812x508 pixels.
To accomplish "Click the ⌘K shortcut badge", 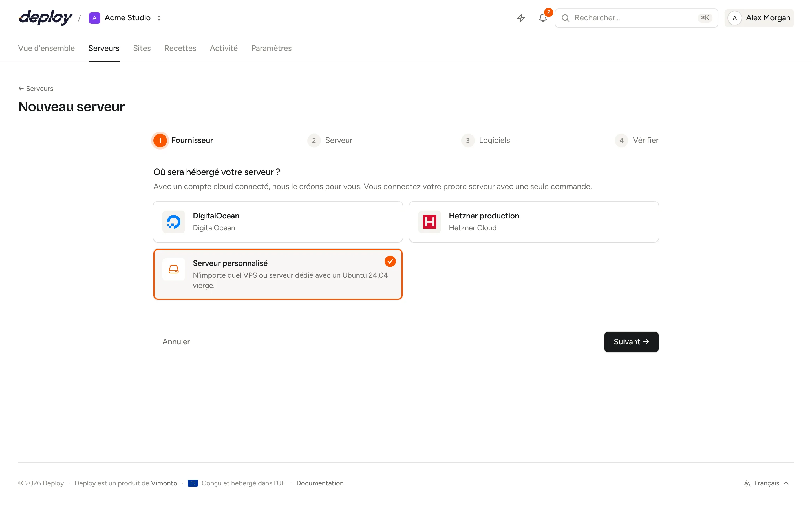I will tap(705, 18).
